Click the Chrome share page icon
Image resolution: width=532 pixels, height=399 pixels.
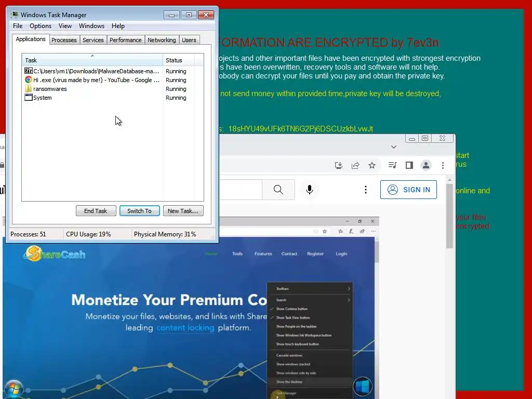pyautogui.click(x=355, y=165)
